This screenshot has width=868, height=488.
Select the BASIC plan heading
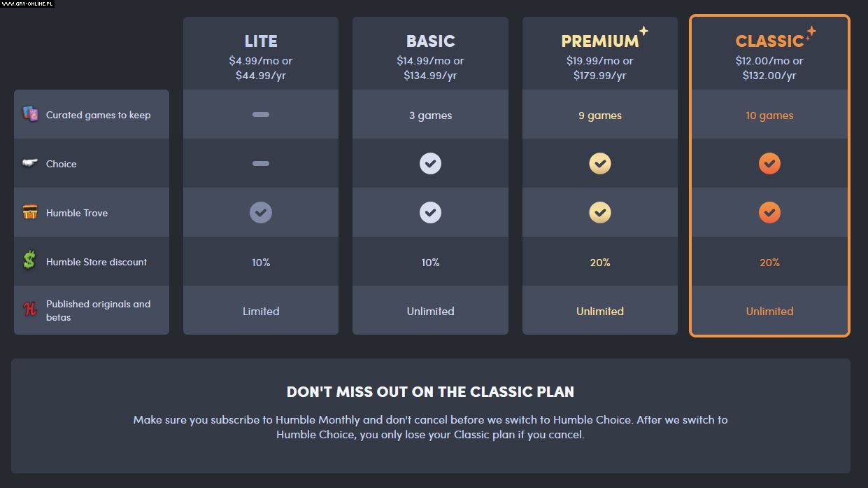430,41
